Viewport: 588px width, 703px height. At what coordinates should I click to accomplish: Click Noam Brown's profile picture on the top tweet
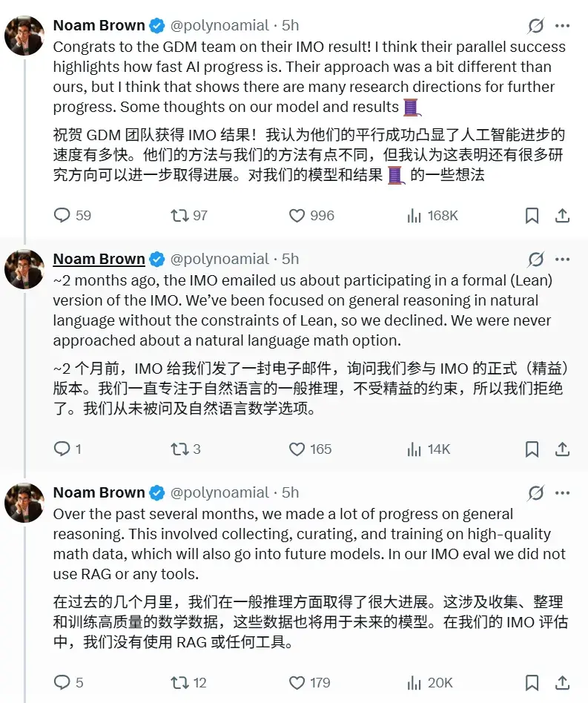[x=24, y=35]
